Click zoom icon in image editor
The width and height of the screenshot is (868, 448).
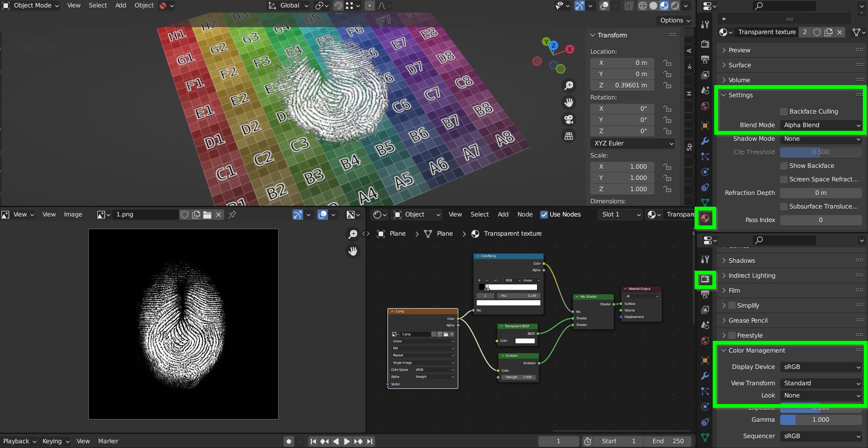353,234
